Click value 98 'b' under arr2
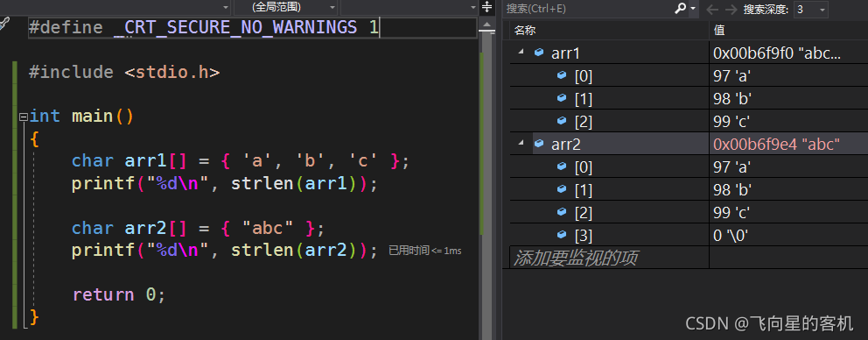868x340 pixels. point(731,189)
